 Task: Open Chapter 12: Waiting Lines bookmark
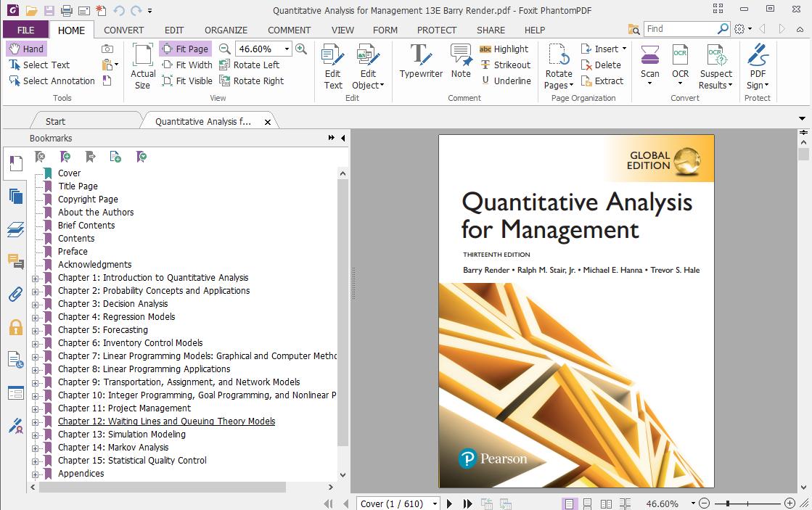tap(166, 421)
